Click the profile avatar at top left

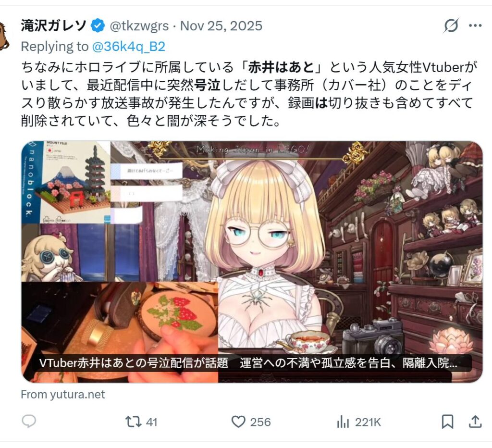(x=4, y=35)
